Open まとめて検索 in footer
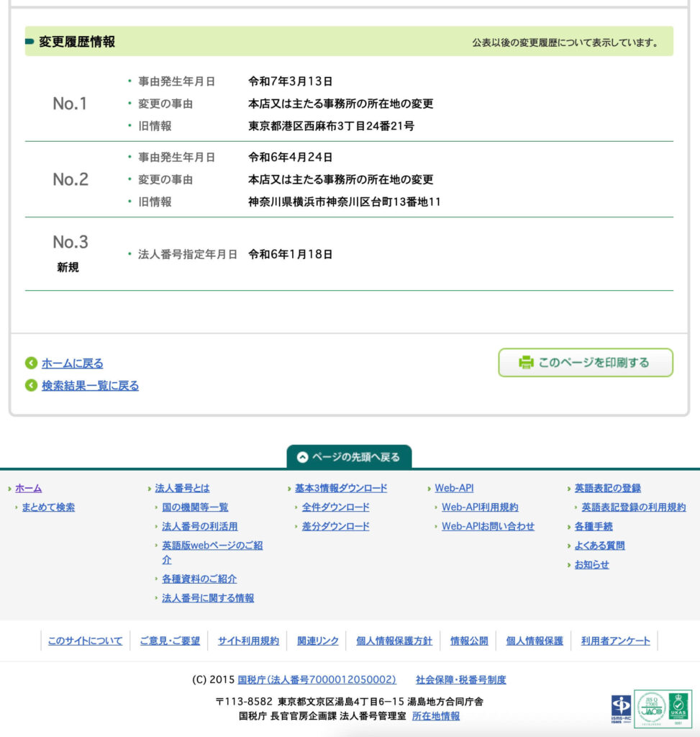Screen dimensions: 700x737 48,507
